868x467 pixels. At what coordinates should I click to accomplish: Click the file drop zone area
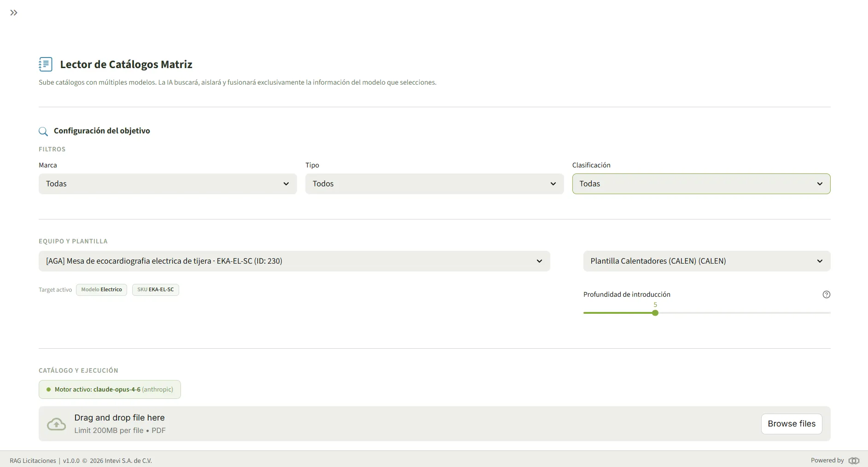tap(435, 424)
